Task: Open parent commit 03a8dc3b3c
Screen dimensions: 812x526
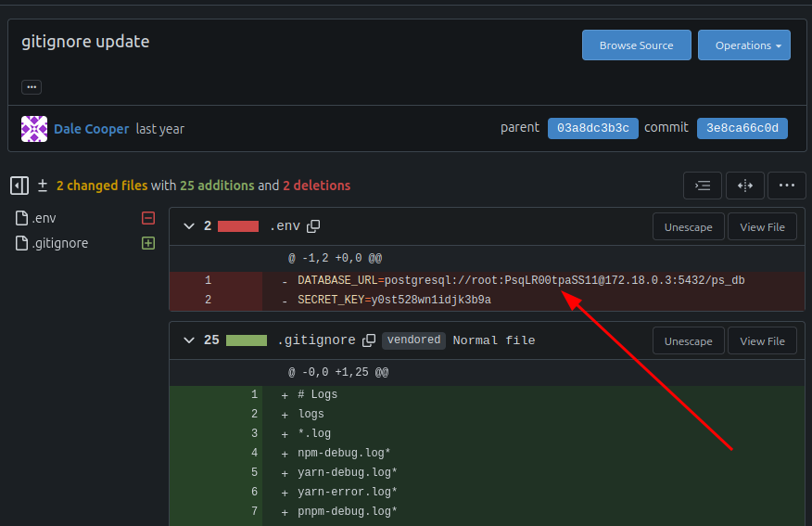Action: point(593,128)
